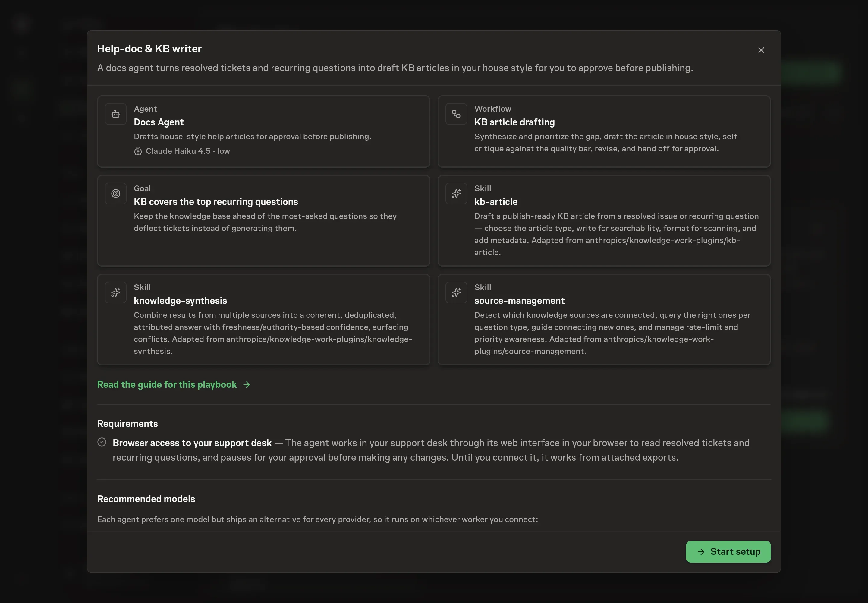Click the brain icon beside Claude Haiku 4.5
Viewport: 868px width, 603px height.
coord(138,152)
